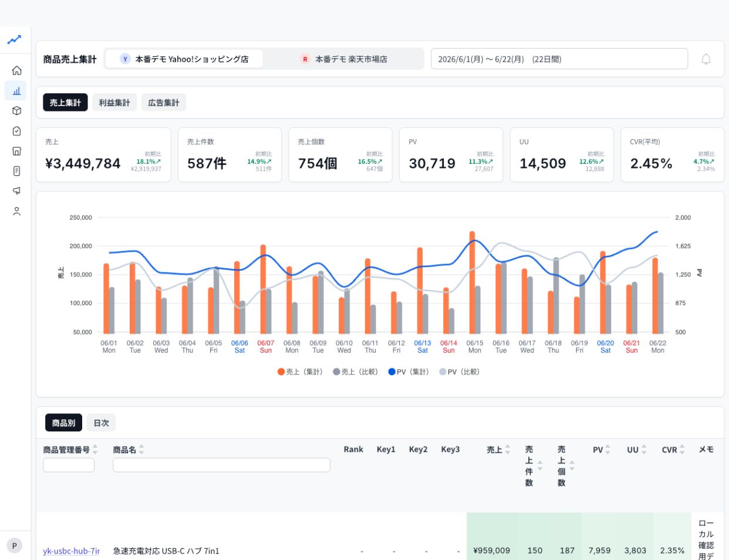Select the 売上集計 tab

pos(65,102)
